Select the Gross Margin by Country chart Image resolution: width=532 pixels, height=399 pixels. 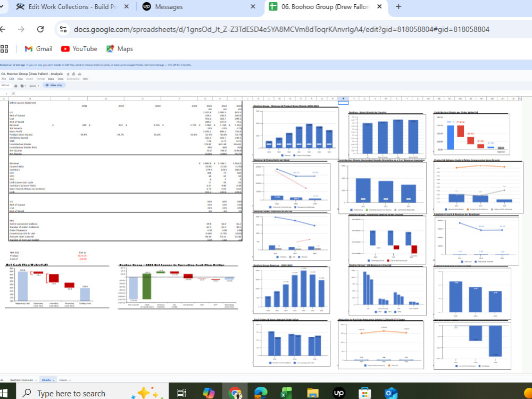coord(387,136)
